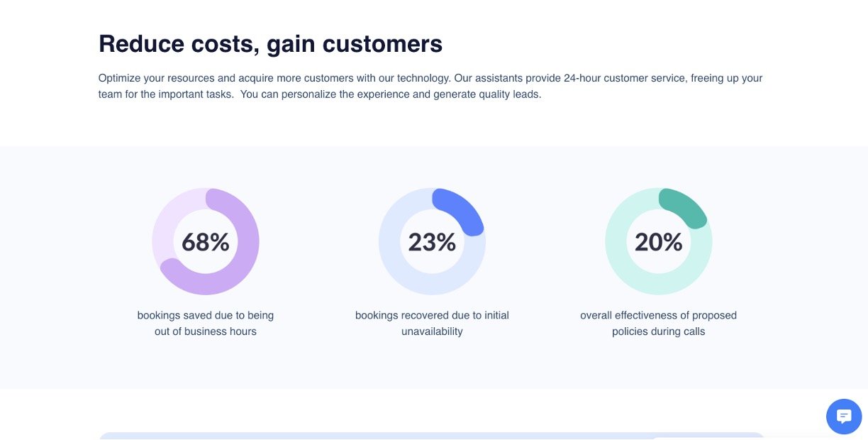The width and height of the screenshot is (868, 440).
Task: Select the "20%" percentage figure
Action: pos(658,242)
